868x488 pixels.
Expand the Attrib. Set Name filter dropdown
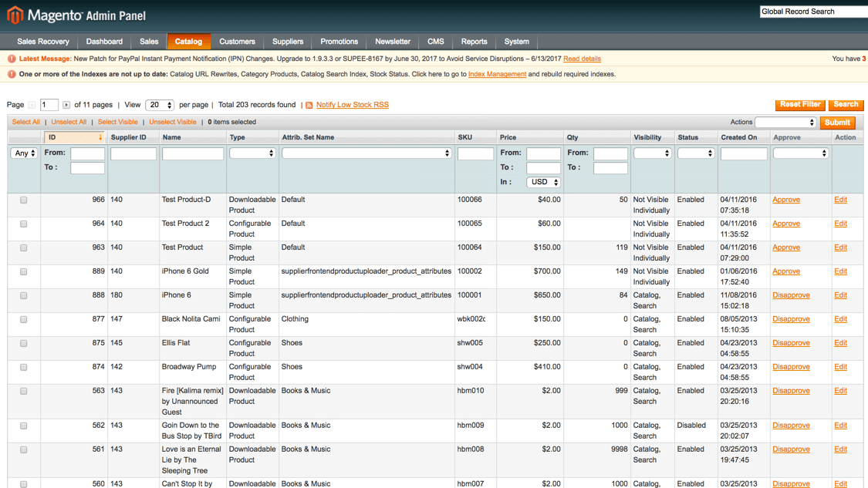(x=366, y=153)
